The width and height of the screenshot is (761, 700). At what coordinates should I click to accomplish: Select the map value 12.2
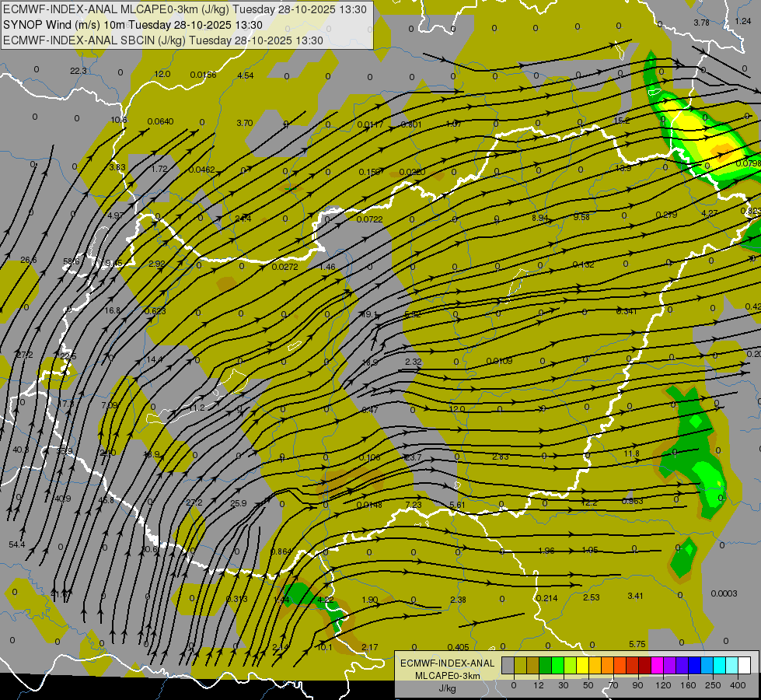click(589, 502)
